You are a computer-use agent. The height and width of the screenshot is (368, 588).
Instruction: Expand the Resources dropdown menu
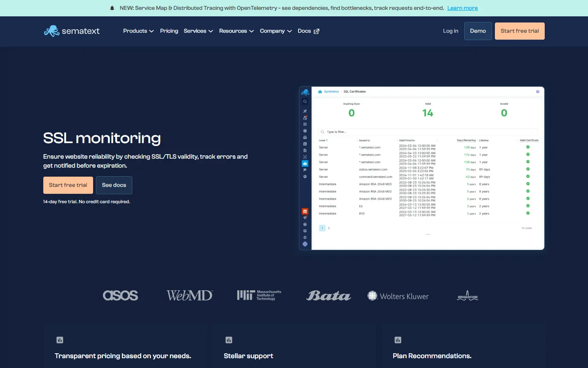click(x=236, y=31)
